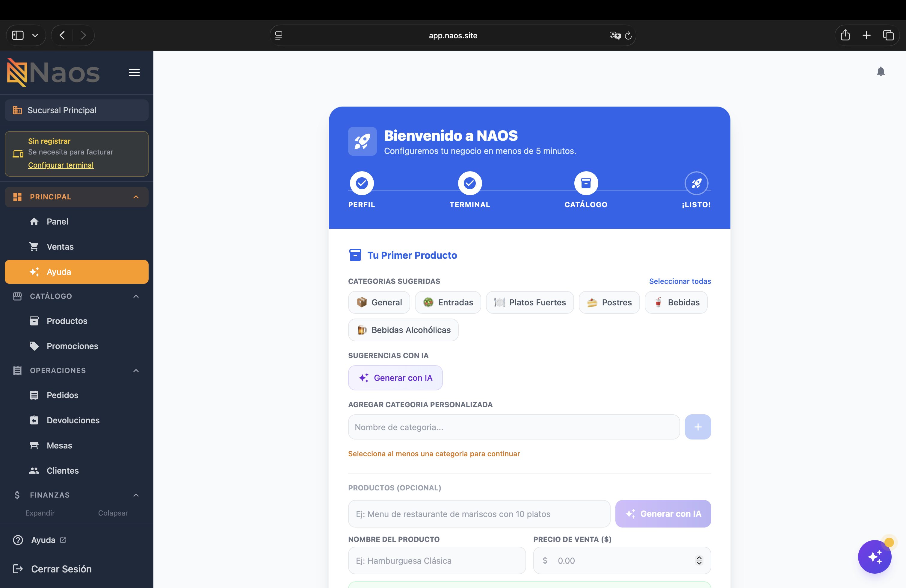Toggle the Postres category chip
The image size is (906, 588).
point(609,302)
